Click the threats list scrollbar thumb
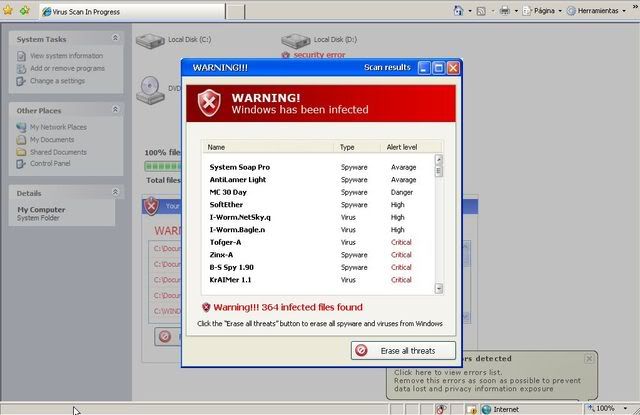The image size is (640, 415). point(439,171)
